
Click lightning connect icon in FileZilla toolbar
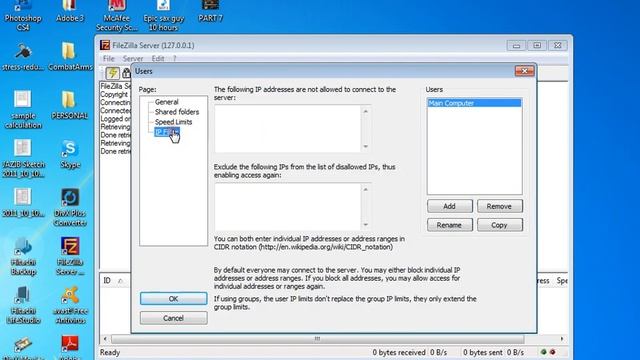coord(112,73)
